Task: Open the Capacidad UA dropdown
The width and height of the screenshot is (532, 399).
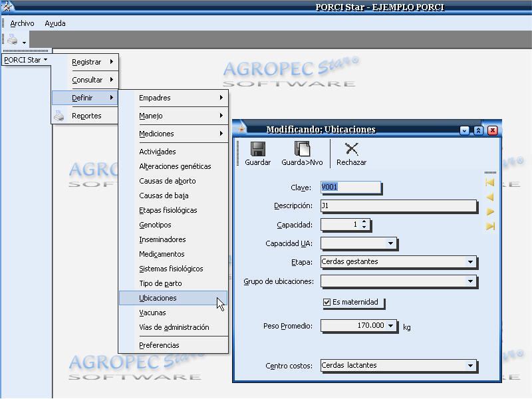Action: pyautogui.click(x=390, y=243)
